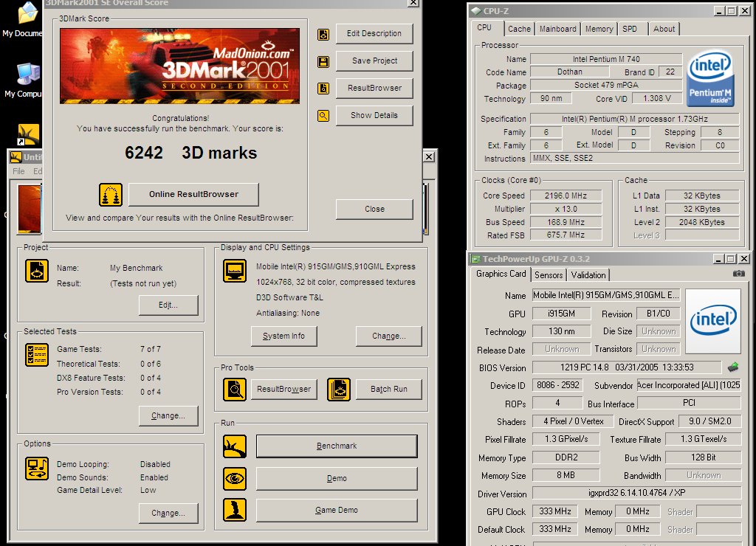Click the ResultBrowser button in score dialog

point(374,89)
